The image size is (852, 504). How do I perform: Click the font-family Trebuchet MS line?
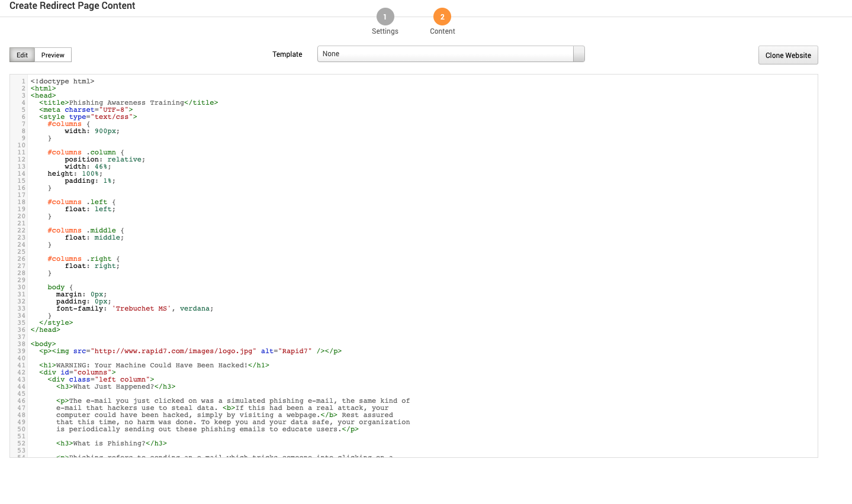(x=134, y=309)
